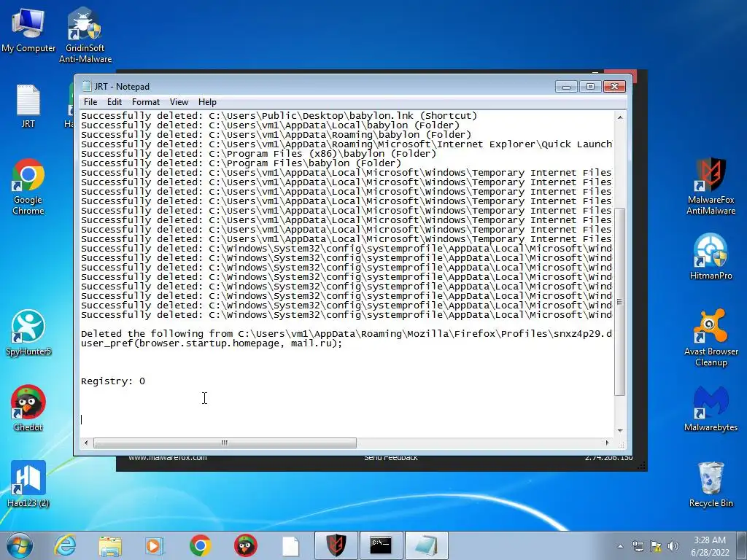Open volume speaker tray icon

[673, 546]
